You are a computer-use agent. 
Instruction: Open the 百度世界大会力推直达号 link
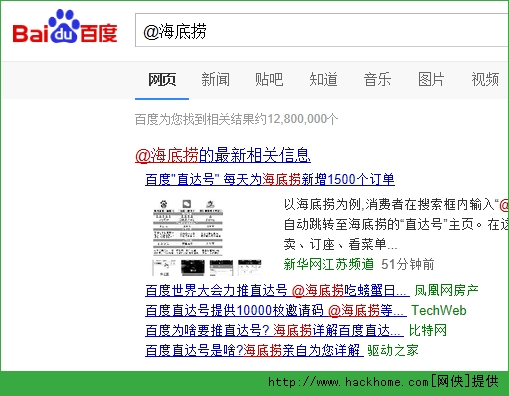(277, 291)
